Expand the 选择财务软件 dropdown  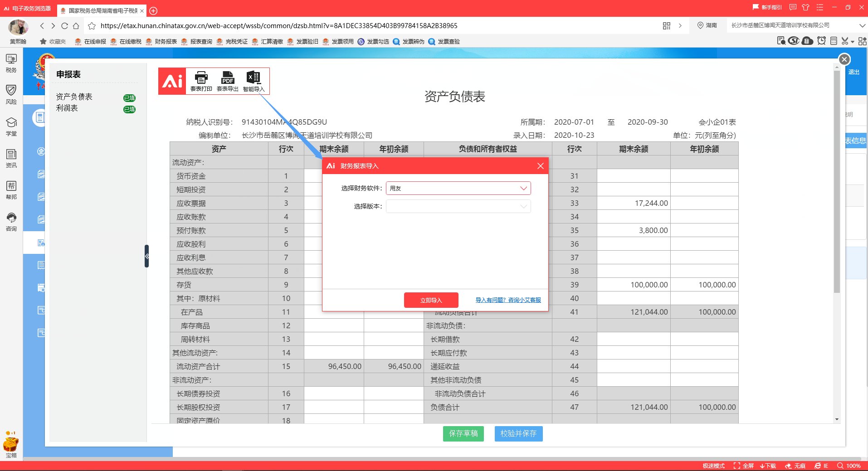click(x=458, y=188)
